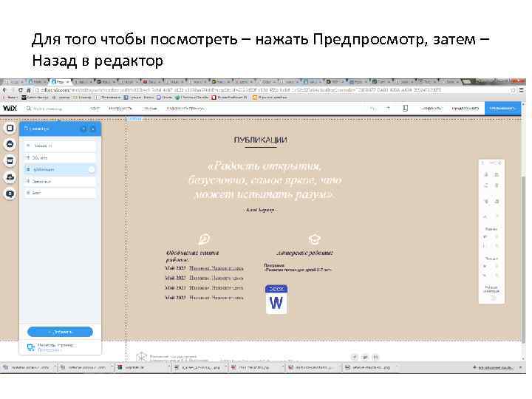The image size is (532, 399).
Task: Open the third item in the downloads bar
Action: (143, 367)
